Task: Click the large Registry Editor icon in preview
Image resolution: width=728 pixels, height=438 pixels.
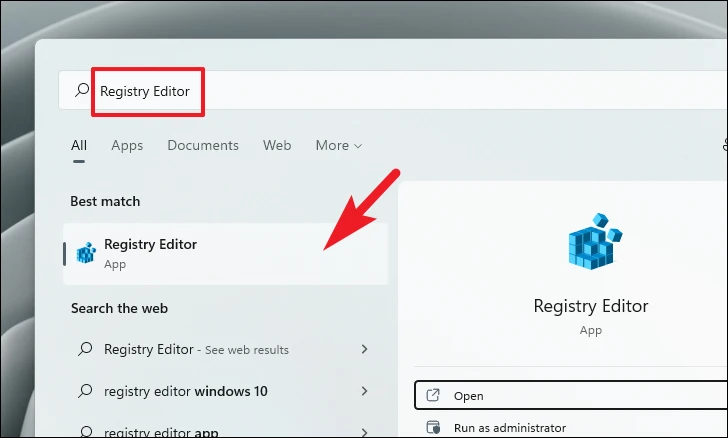Action: (x=595, y=241)
